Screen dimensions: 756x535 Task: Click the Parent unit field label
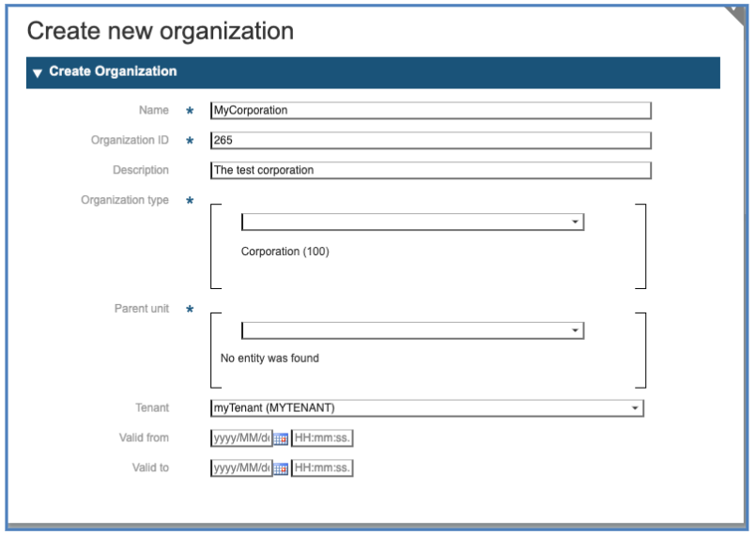[141, 309]
